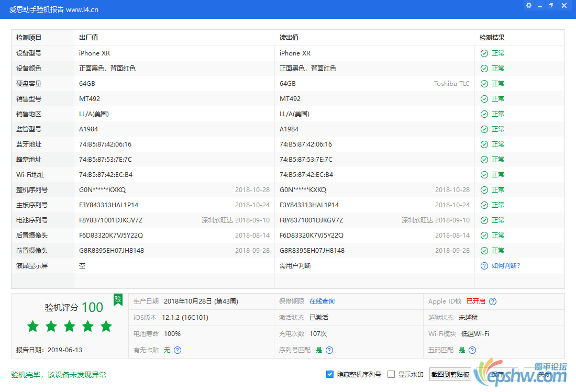Click the 验机评分 100 score text
Image resolution: width=576 pixels, height=392 pixels.
(x=74, y=307)
